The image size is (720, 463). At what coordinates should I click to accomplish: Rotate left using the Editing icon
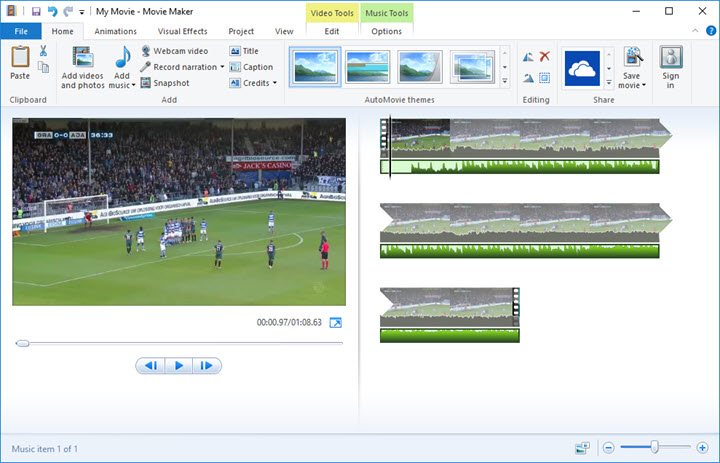(x=528, y=56)
